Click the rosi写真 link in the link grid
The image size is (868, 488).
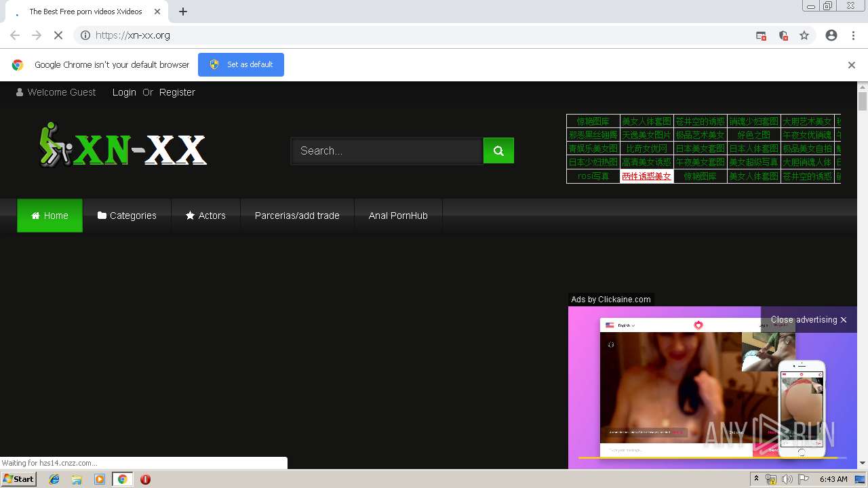pyautogui.click(x=593, y=176)
